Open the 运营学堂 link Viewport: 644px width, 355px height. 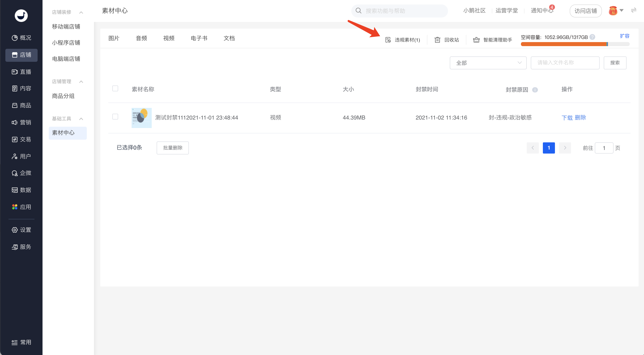507,11
